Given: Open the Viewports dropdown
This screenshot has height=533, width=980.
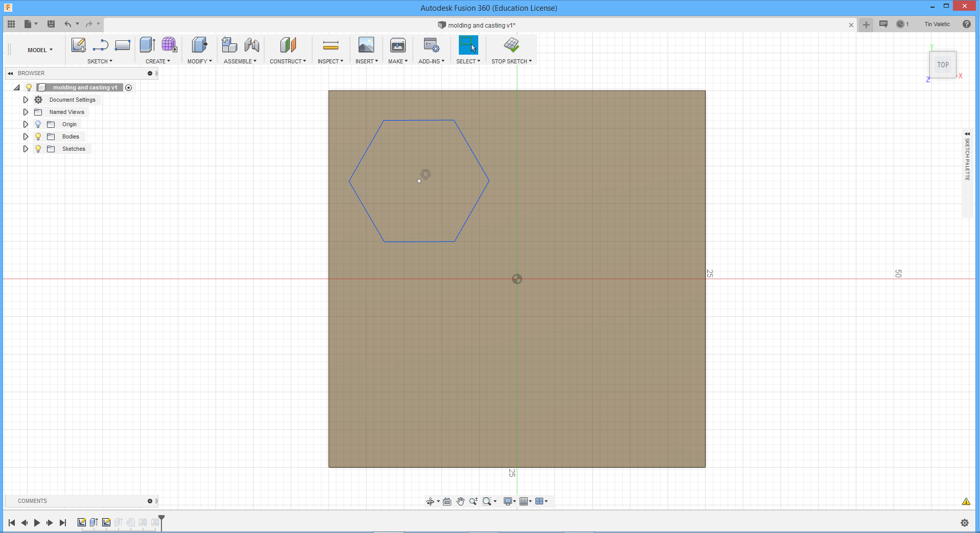Looking at the screenshot, I should (x=542, y=501).
